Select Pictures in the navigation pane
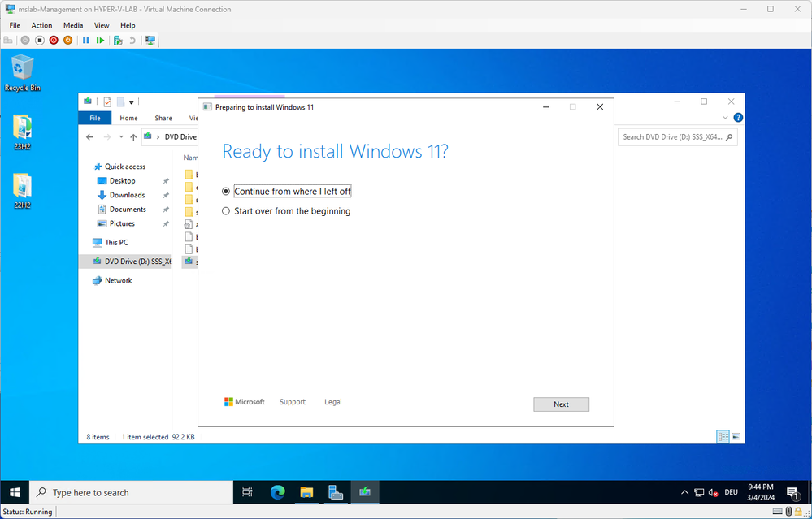812x519 pixels. click(x=122, y=223)
